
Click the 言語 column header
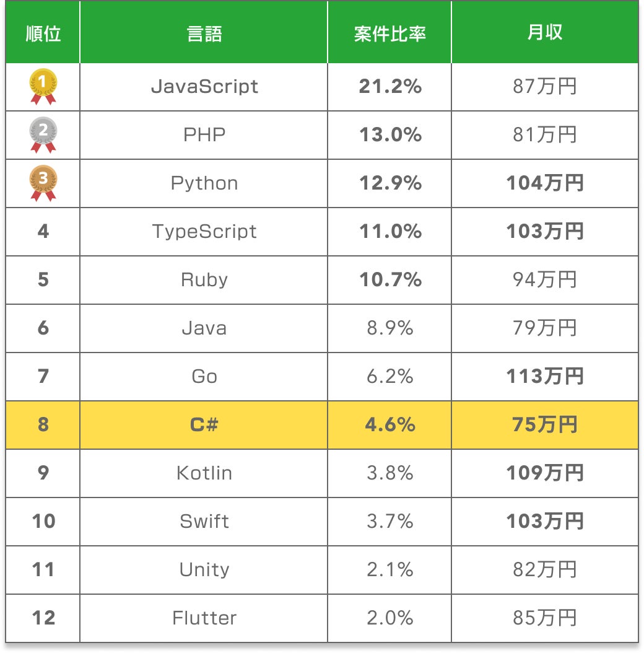pyautogui.click(x=204, y=33)
